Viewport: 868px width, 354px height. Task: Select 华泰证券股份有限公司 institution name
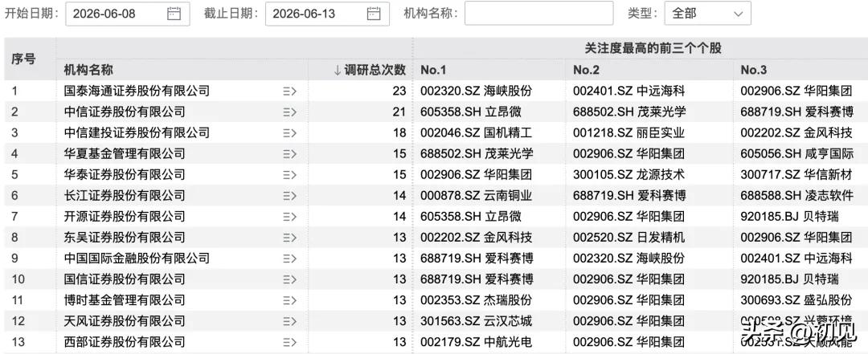pos(125,175)
